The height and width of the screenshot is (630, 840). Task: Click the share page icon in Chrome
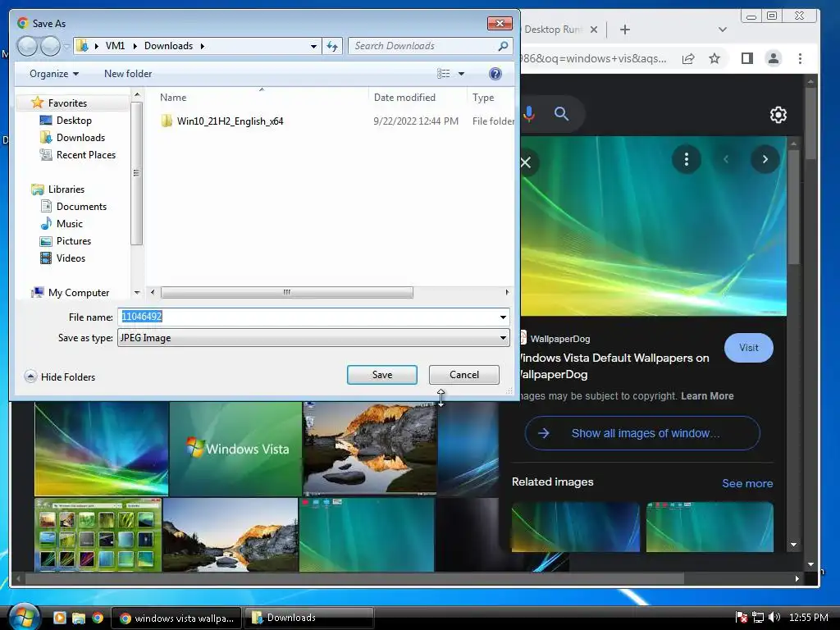click(x=688, y=58)
